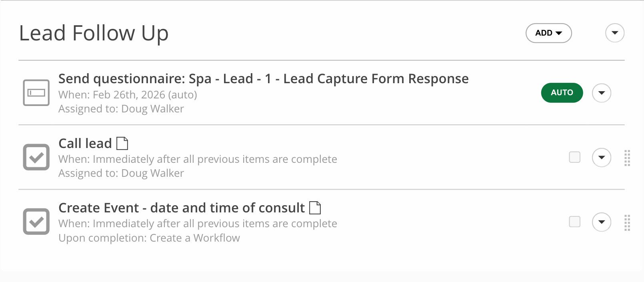Viewport: 644px width, 282px height.
Task: Open the Create Event row options dropdown
Action: pos(602,222)
